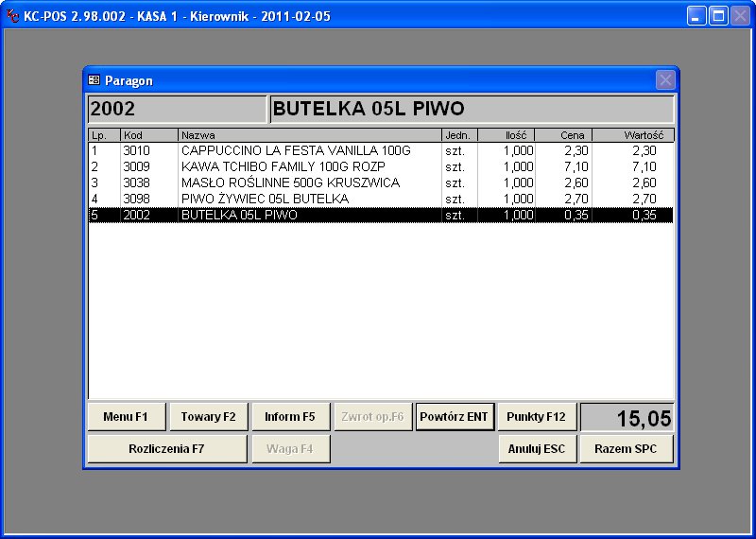Click code cell 3098
Screen dimensions: 756x539
(136, 199)
